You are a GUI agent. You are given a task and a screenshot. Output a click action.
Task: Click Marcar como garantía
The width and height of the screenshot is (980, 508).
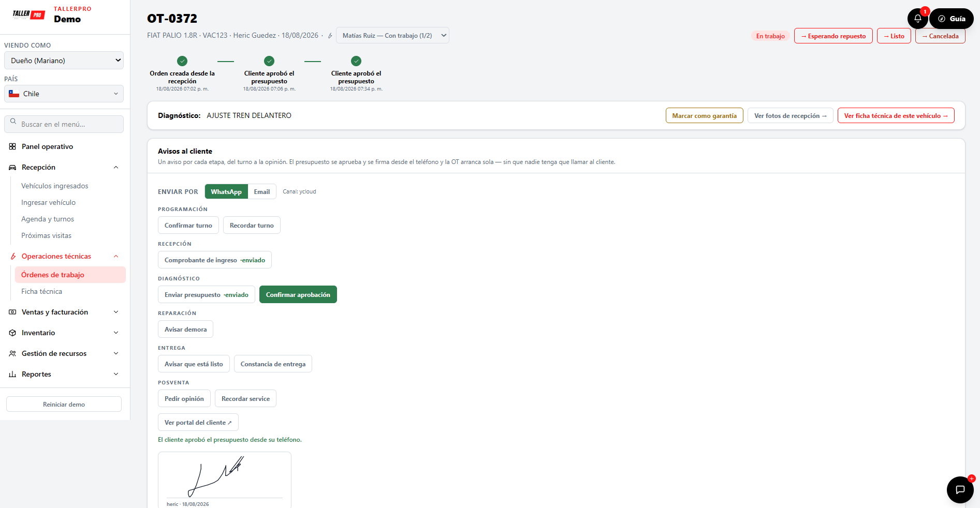(704, 115)
